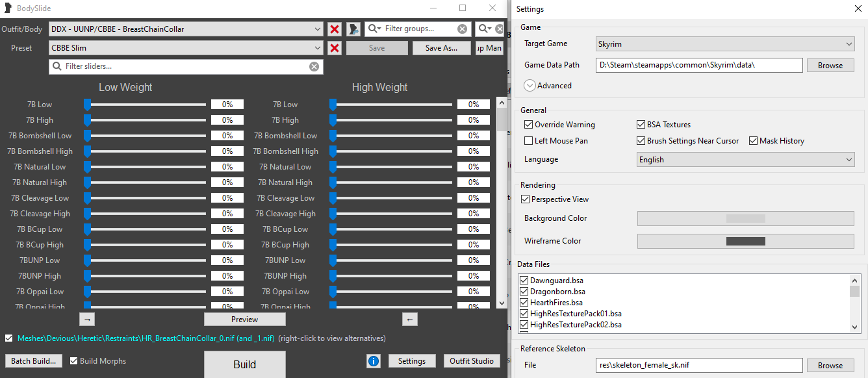Click the High Weight 7B High slider
Viewport: 868px width, 378px height.
[x=390, y=120]
